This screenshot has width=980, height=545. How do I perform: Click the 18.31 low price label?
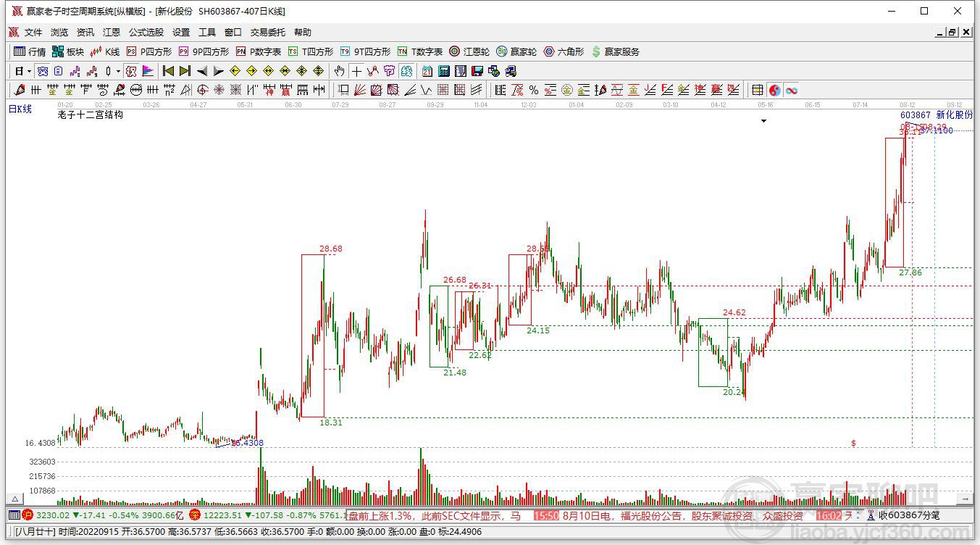331,423
